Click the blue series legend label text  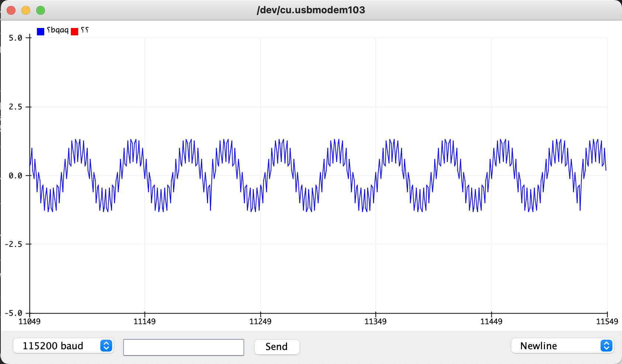[58, 30]
